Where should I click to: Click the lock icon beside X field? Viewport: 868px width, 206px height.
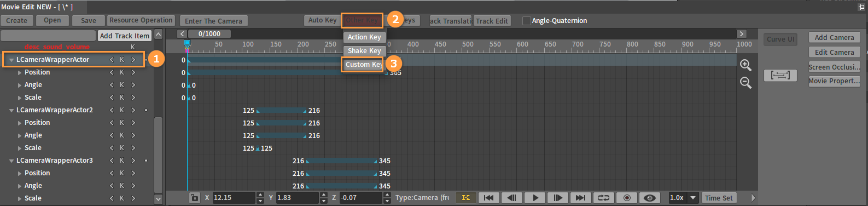tap(194, 198)
